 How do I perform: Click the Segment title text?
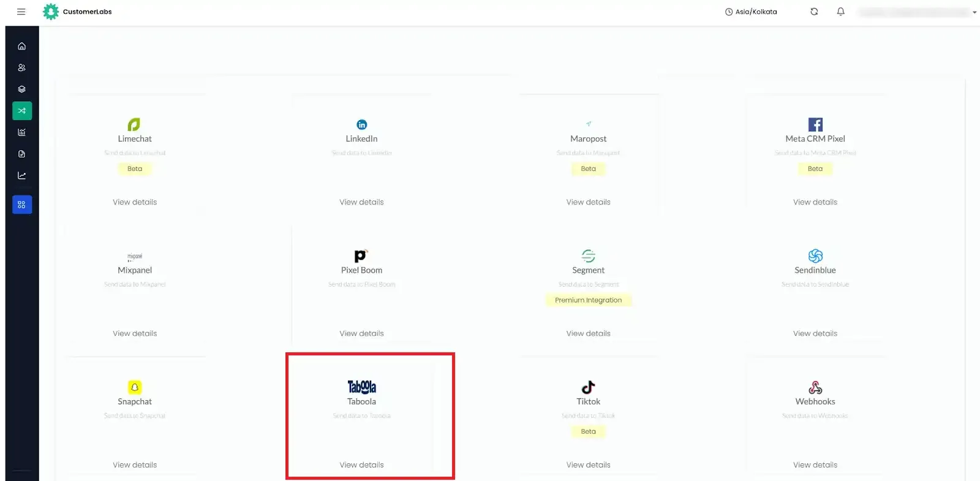click(589, 270)
